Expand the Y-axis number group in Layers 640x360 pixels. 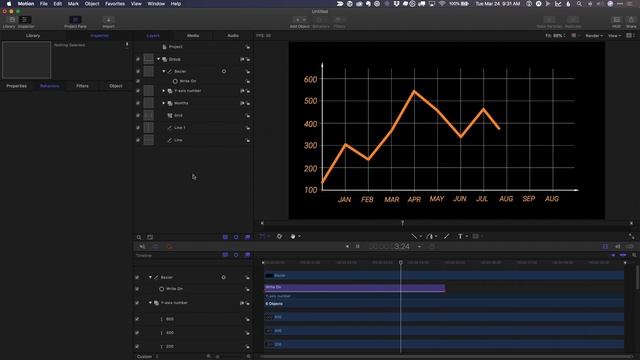tap(164, 91)
